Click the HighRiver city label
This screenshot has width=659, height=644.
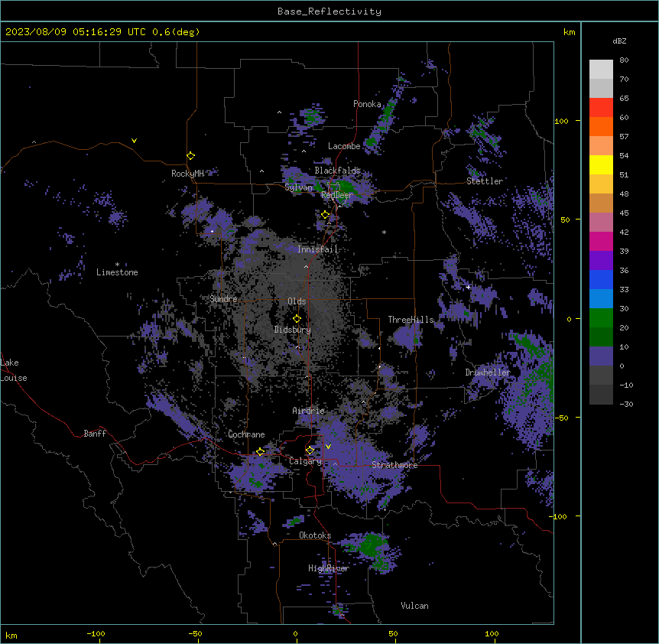pyautogui.click(x=329, y=568)
